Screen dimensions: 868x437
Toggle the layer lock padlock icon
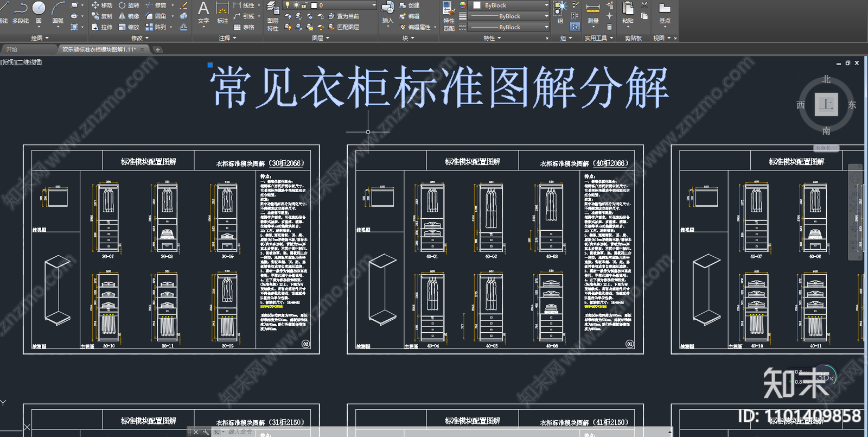pos(305,5)
